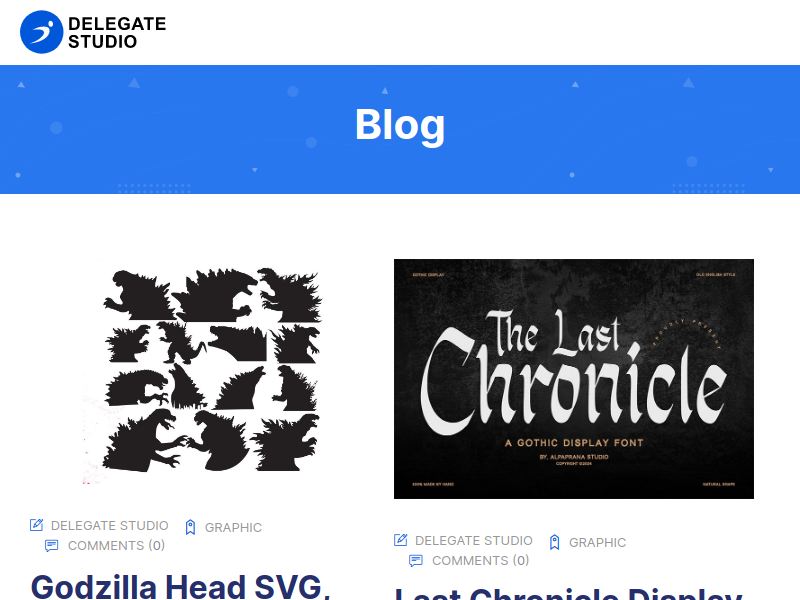The width and height of the screenshot is (800, 600).
Task: Click the comment bubble icon under Last Chronicle post
Action: pos(416,560)
